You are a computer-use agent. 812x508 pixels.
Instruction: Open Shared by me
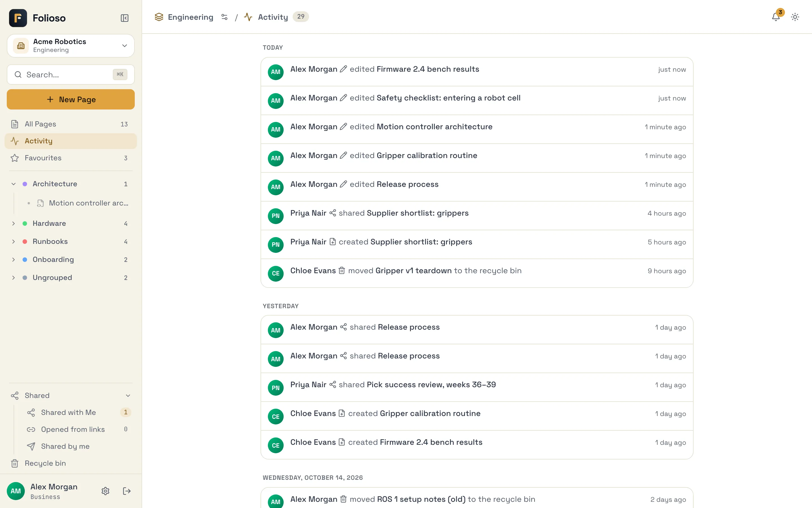[78, 446]
